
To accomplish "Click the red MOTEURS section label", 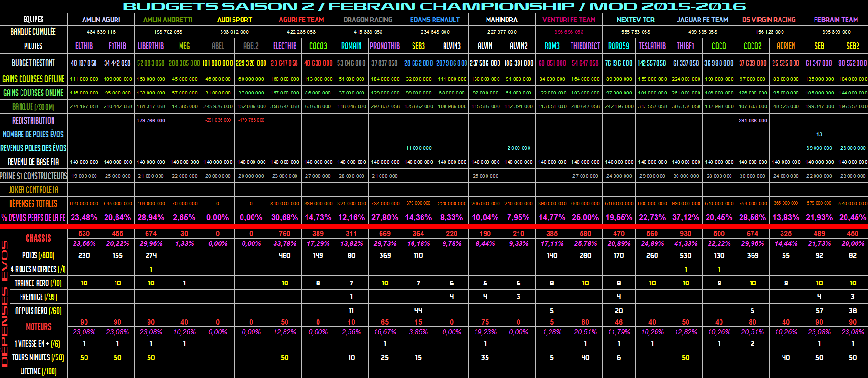I will (x=38, y=327).
